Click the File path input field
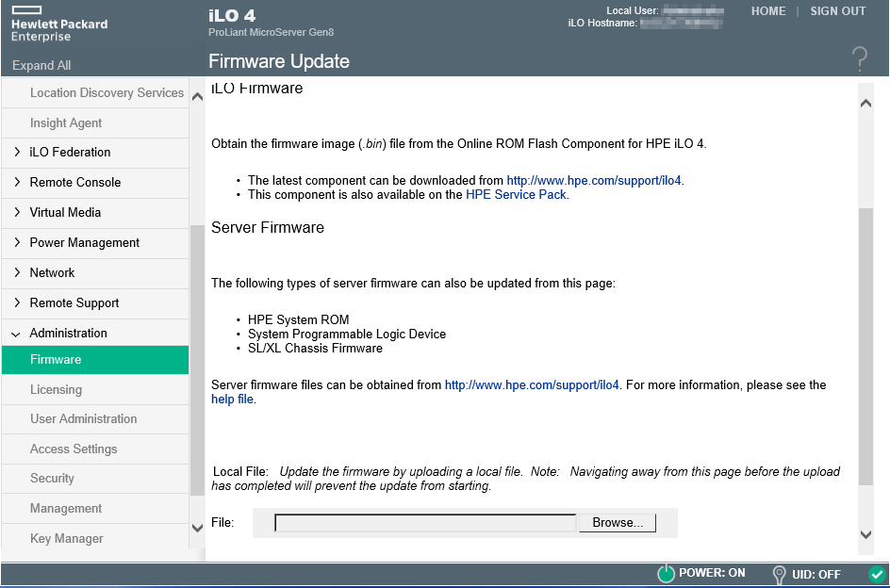890x588 pixels. click(x=425, y=523)
